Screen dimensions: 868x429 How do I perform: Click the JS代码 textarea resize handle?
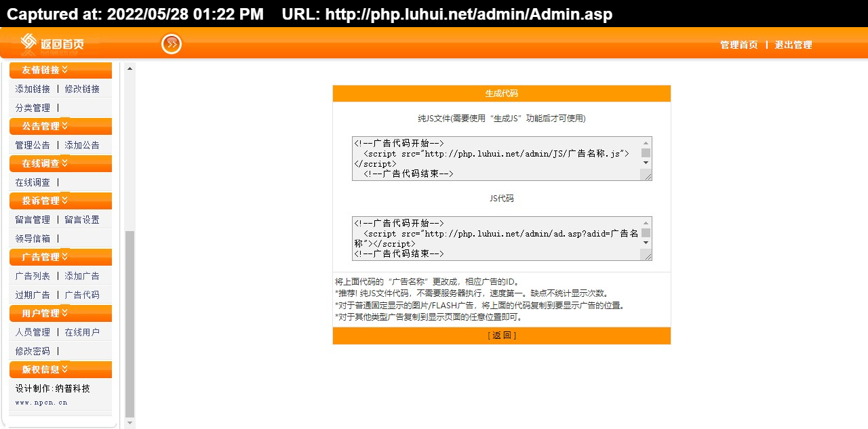coord(647,256)
